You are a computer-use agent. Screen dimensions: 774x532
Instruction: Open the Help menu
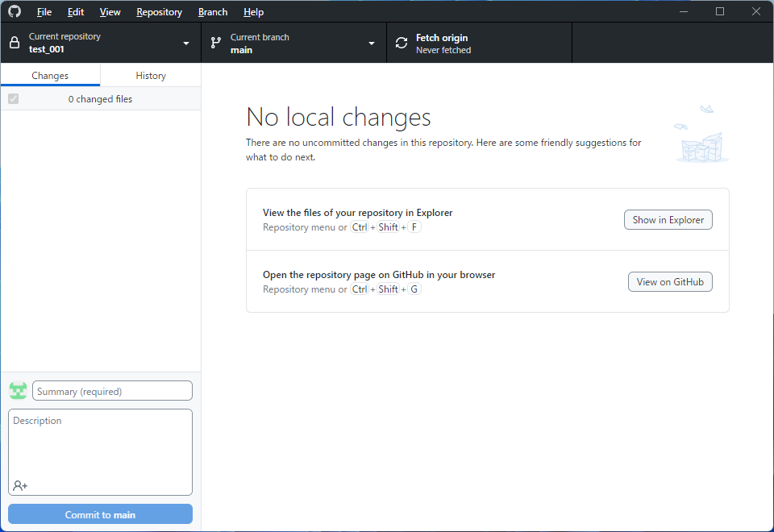point(253,12)
